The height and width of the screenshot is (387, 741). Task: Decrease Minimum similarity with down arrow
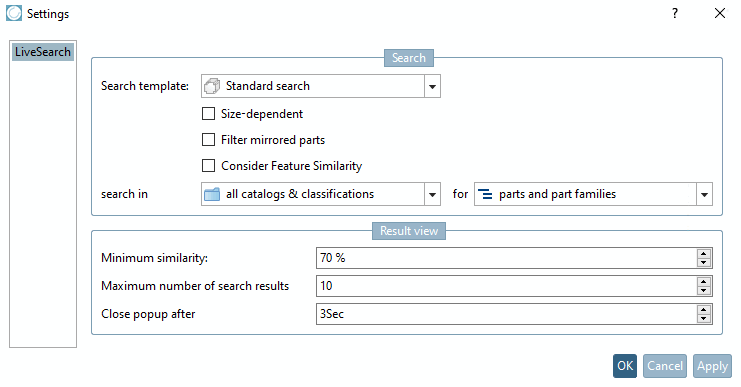click(704, 263)
